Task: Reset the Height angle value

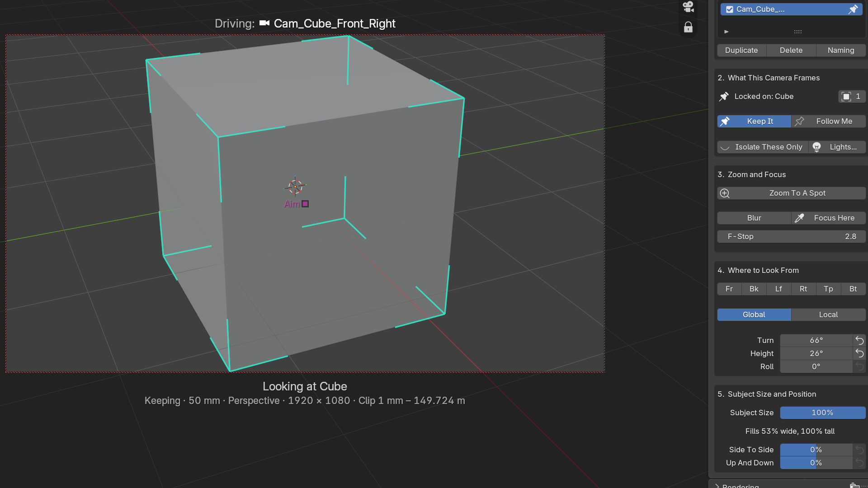Action: click(x=859, y=353)
